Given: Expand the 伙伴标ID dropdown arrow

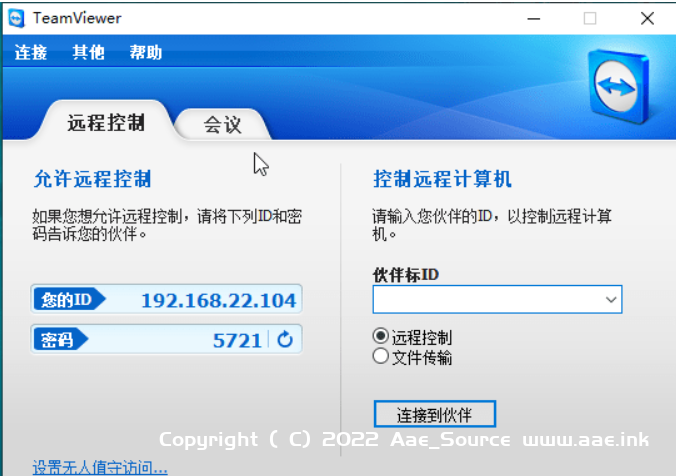Looking at the screenshot, I should click(610, 299).
